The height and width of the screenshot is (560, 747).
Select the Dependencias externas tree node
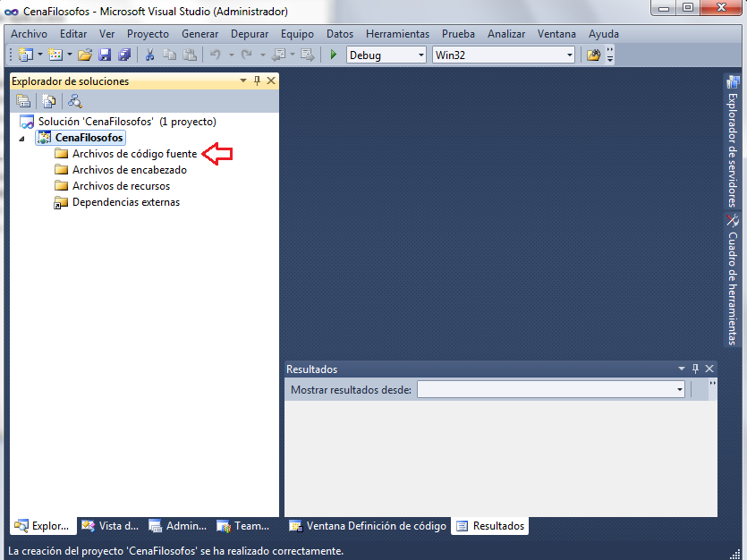pos(125,202)
